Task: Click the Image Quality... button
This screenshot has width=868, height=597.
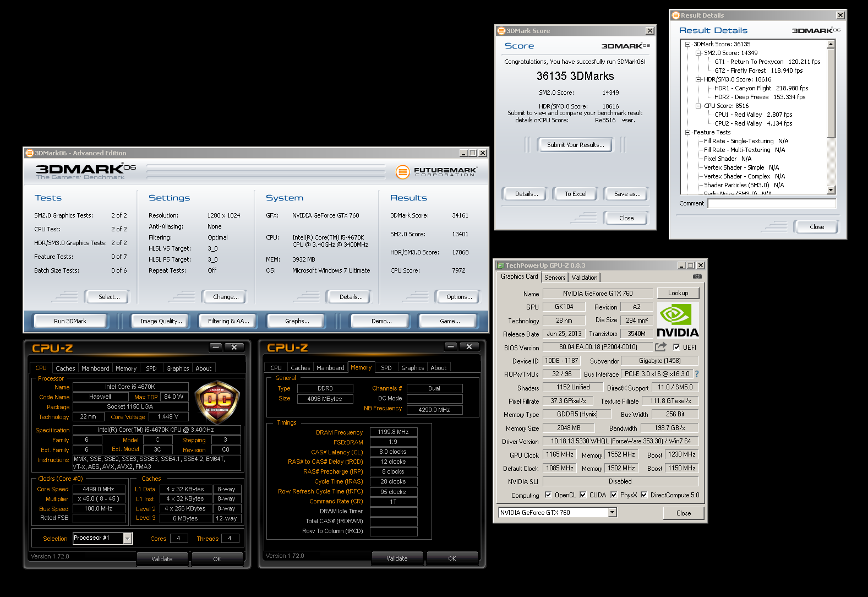Action: click(161, 321)
